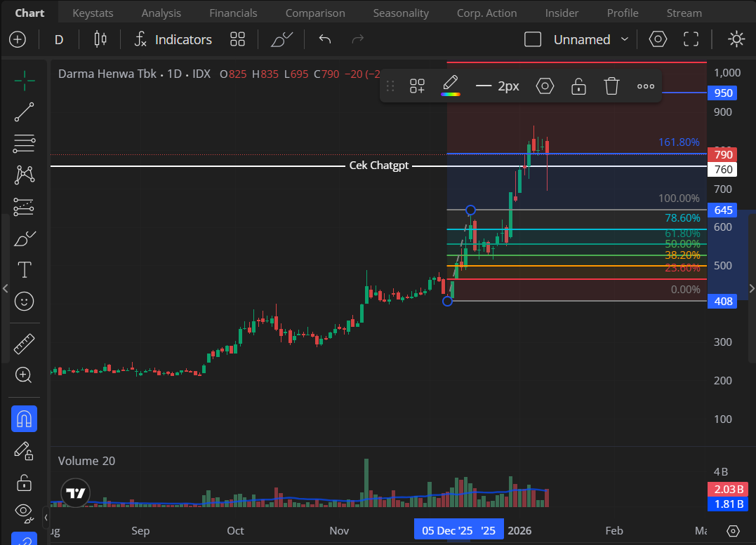Select the brush drawing tool in the left sidebar
The width and height of the screenshot is (756, 545).
click(24, 238)
